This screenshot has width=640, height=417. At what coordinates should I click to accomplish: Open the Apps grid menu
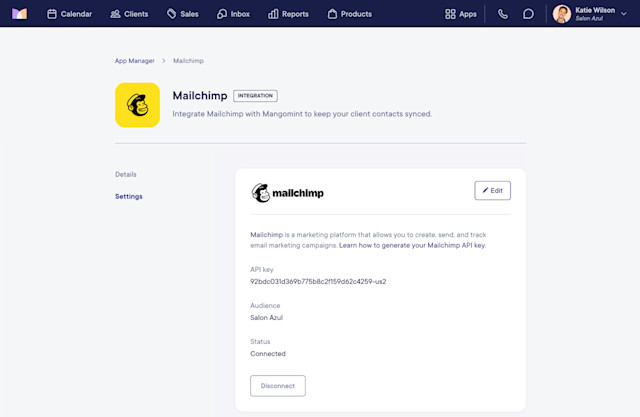click(461, 14)
